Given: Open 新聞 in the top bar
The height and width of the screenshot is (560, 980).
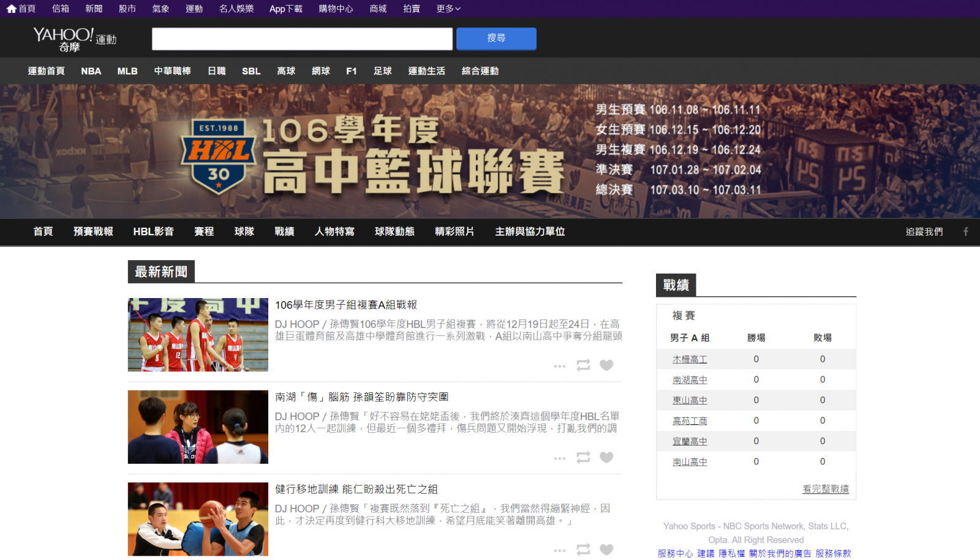Looking at the screenshot, I should [x=94, y=9].
